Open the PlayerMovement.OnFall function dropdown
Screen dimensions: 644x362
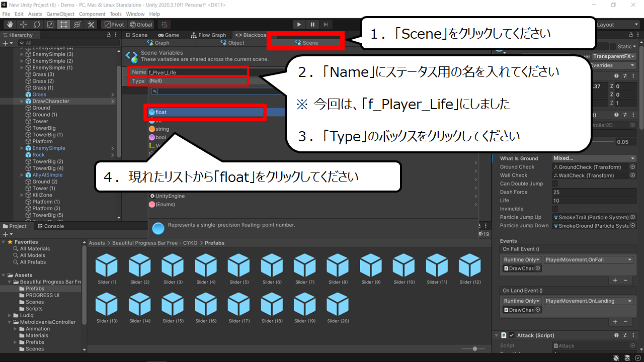click(x=589, y=259)
